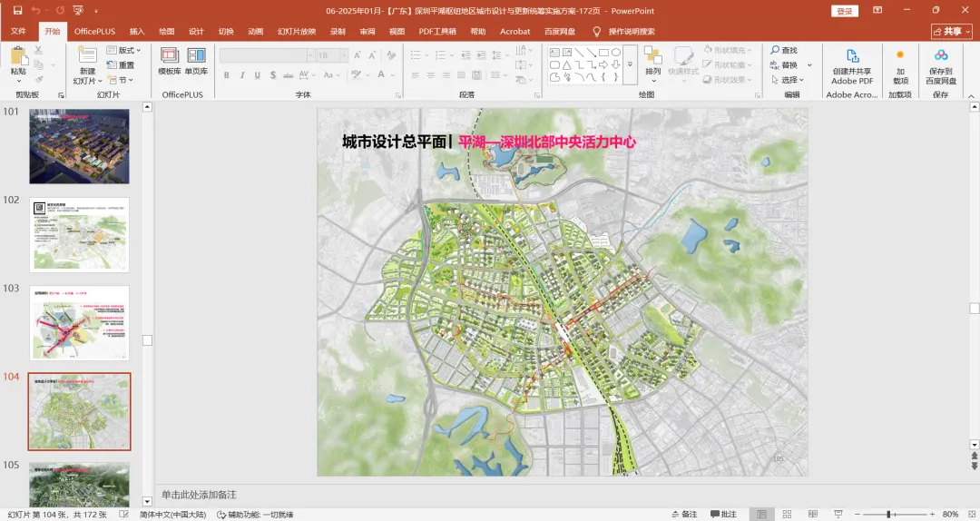Image resolution: width=980 pixels, height=521 pixels.
Task: Click the zoom out minus button
Action: 857,514
